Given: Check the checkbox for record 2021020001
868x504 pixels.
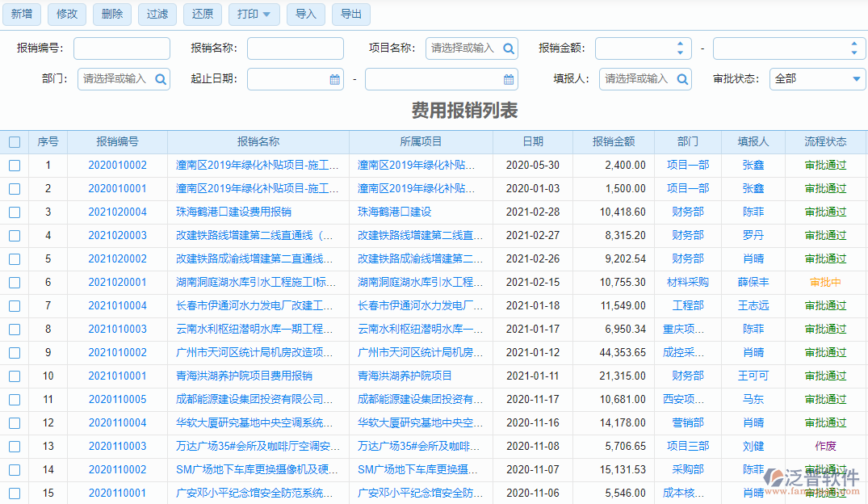Looking at the screenshot, I should pyautogui.click(x=15, y=282).
